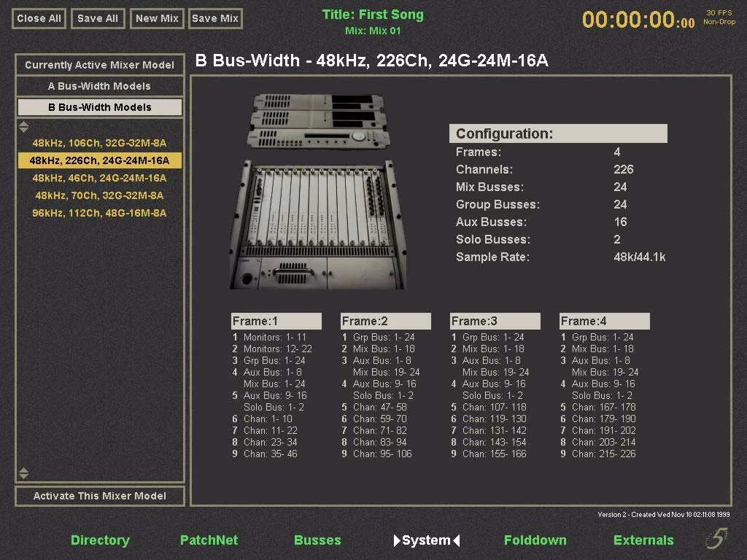Click the Configuration header
747x560 pixels.
(558, 133)
